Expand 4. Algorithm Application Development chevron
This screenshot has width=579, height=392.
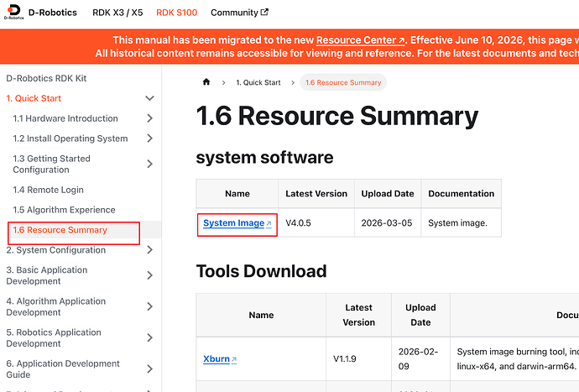(149, 306)
